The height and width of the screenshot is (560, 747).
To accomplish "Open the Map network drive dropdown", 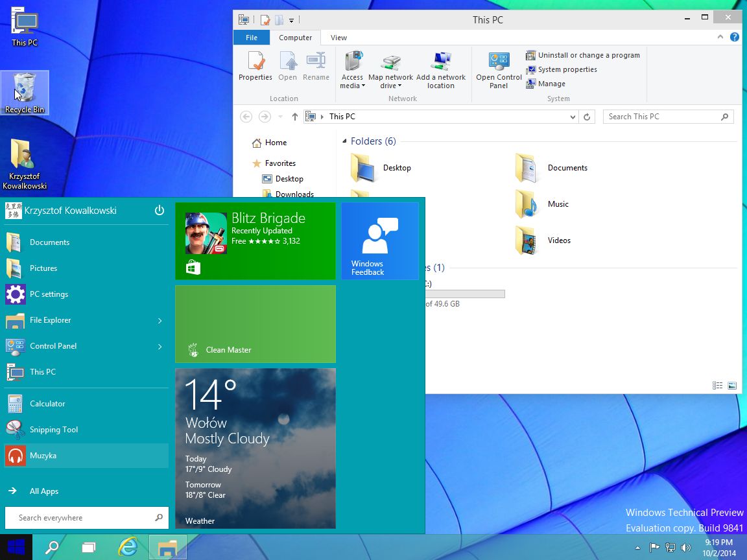I will pos(390,70).
